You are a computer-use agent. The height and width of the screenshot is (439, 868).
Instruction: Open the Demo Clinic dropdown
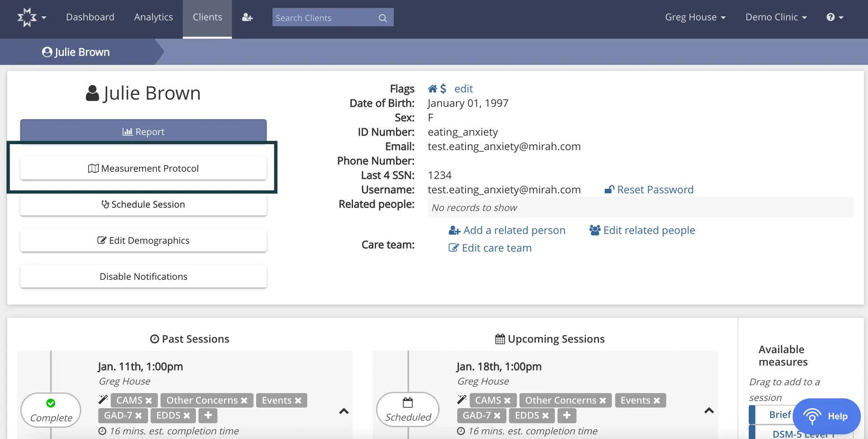(776, 17)
